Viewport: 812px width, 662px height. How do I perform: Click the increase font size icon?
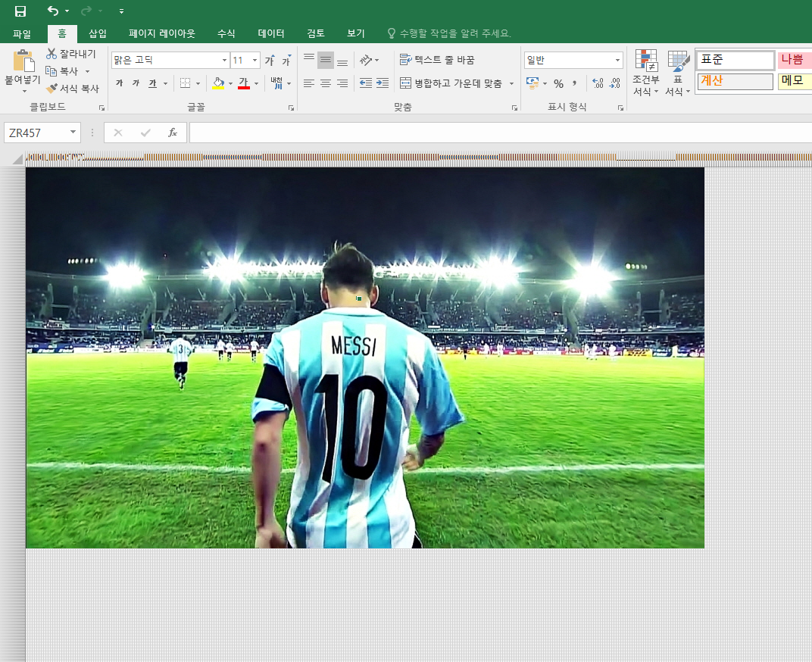[x=269, y=61]
